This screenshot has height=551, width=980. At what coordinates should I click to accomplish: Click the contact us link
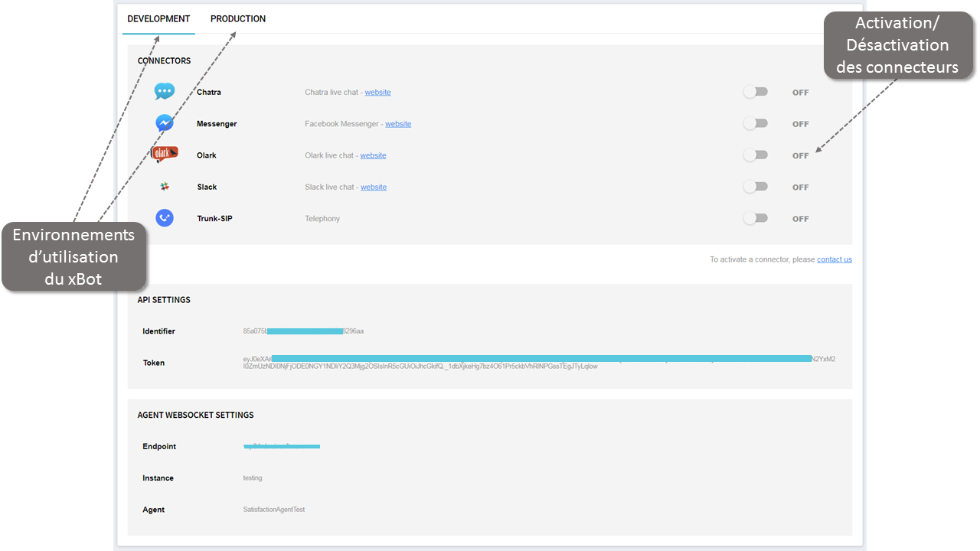click(835, 259)
